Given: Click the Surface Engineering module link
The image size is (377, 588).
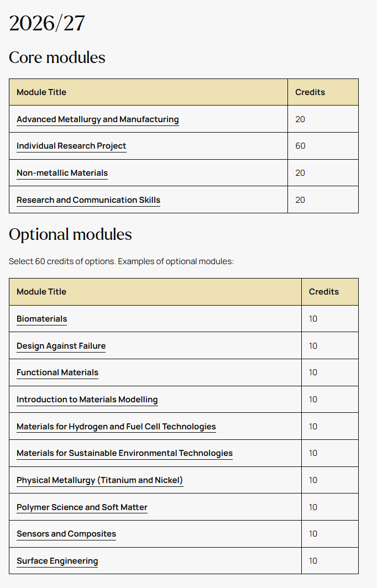Looking at the screenshot, I should (57, 560).
